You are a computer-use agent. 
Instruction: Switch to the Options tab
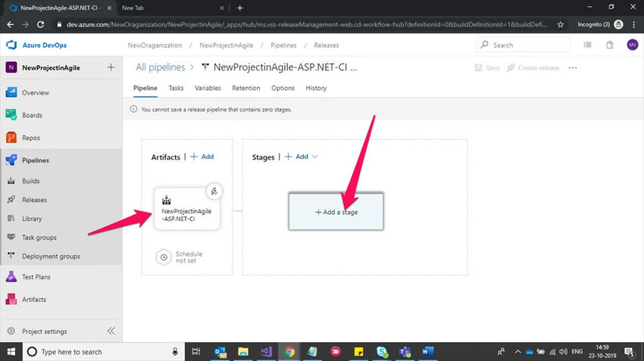[283, 88]
